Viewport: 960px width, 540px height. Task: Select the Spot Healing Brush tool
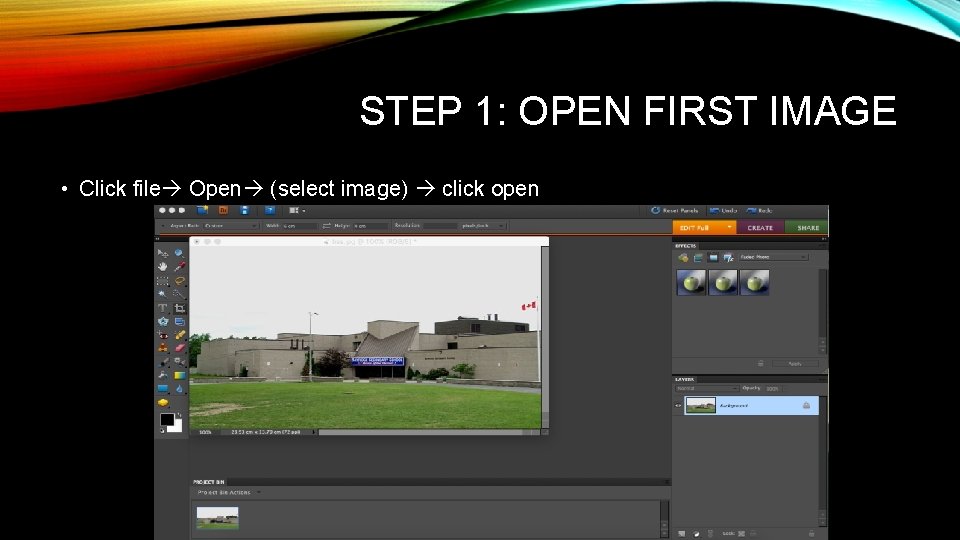pyautogui.click(x=179, y=335)
